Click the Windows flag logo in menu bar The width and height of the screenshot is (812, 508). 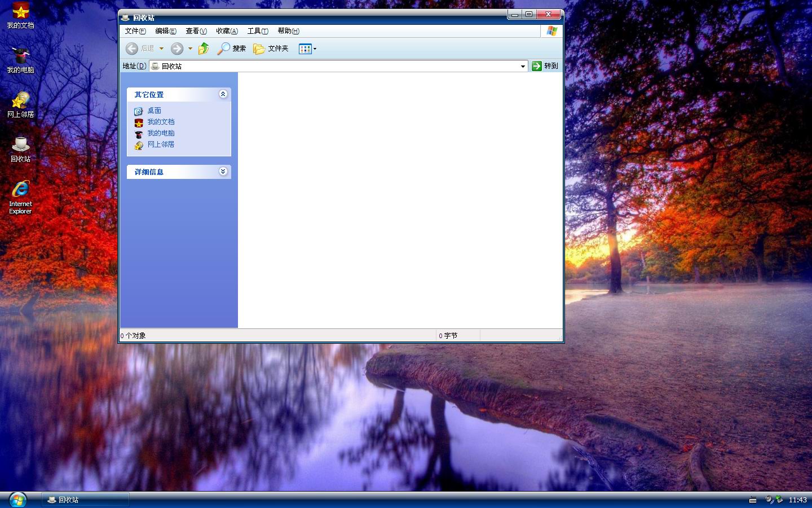pos(551,31)
